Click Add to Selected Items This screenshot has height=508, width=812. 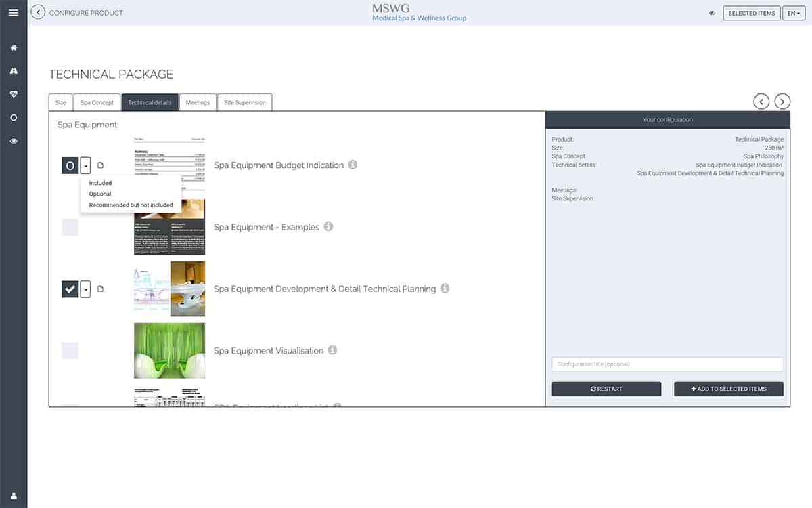(729, 389)
